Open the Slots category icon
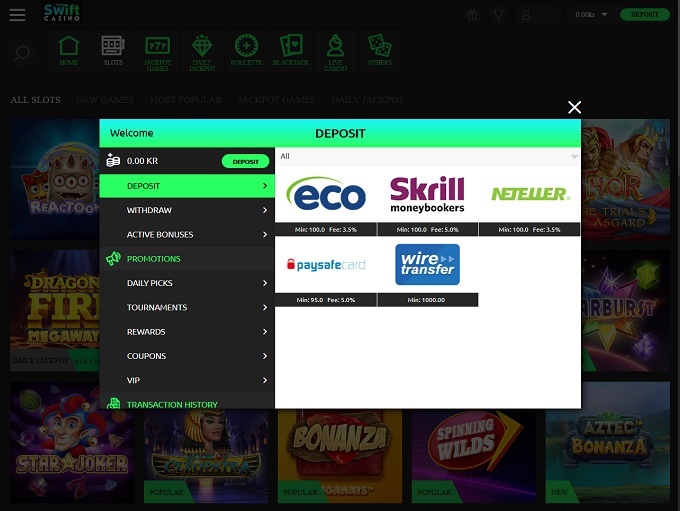 pyautogui.click(x=113, y=49)
